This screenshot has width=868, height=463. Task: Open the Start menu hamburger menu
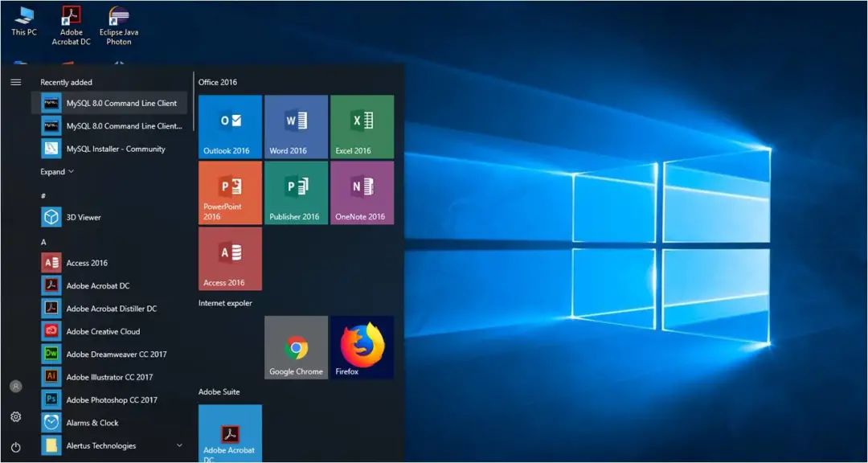16,82
